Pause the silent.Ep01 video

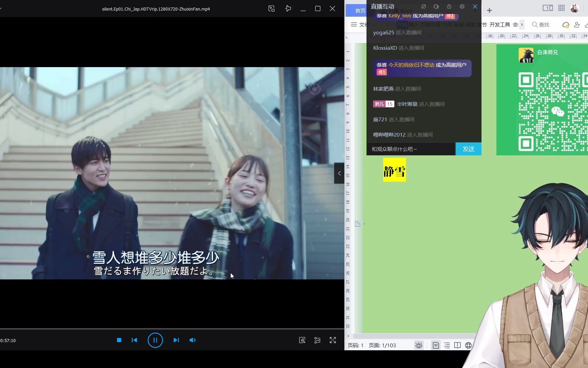point(155,340)
